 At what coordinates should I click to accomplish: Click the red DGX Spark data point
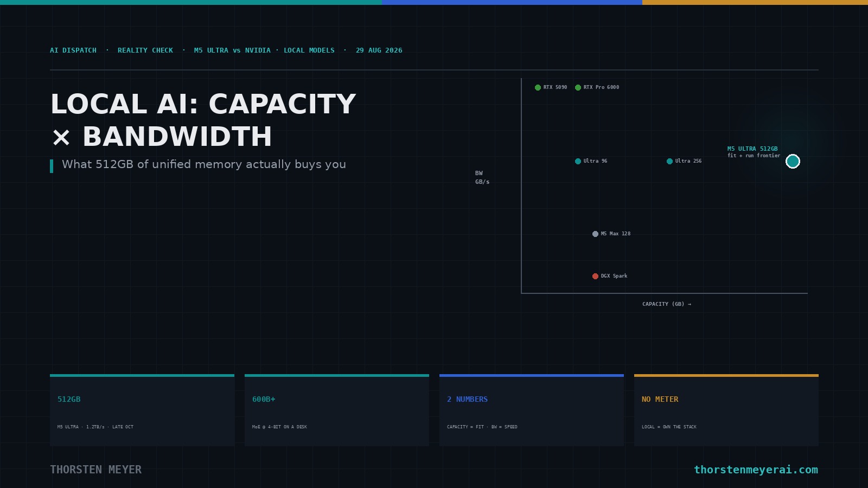tap(595, 276)
